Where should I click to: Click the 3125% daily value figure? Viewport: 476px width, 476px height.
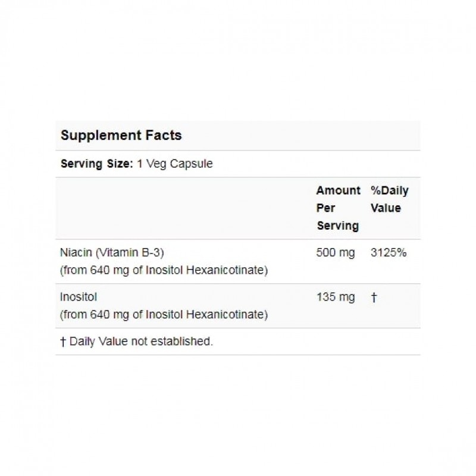click(389, 253)
